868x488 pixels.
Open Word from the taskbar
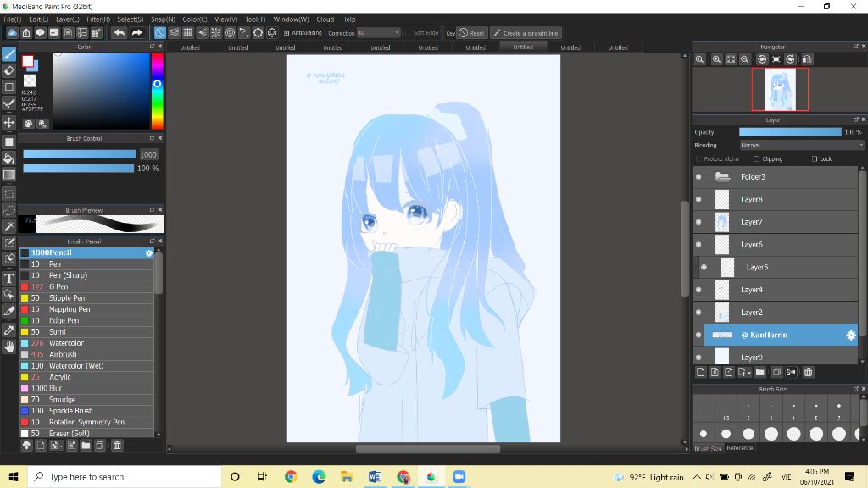pos(375,477)
